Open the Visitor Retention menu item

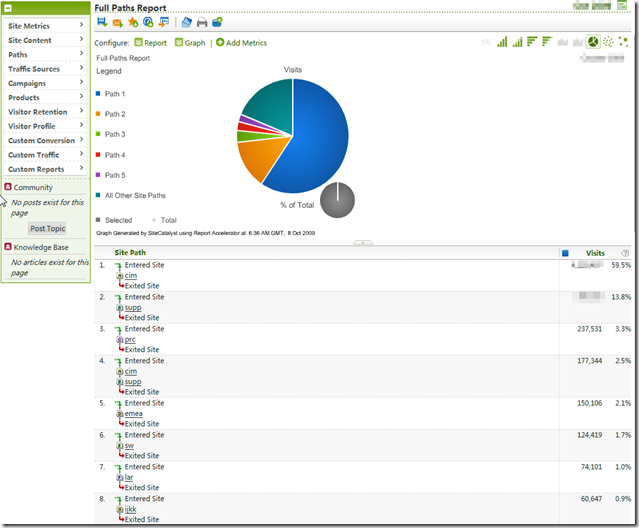(x=37, y=112)
